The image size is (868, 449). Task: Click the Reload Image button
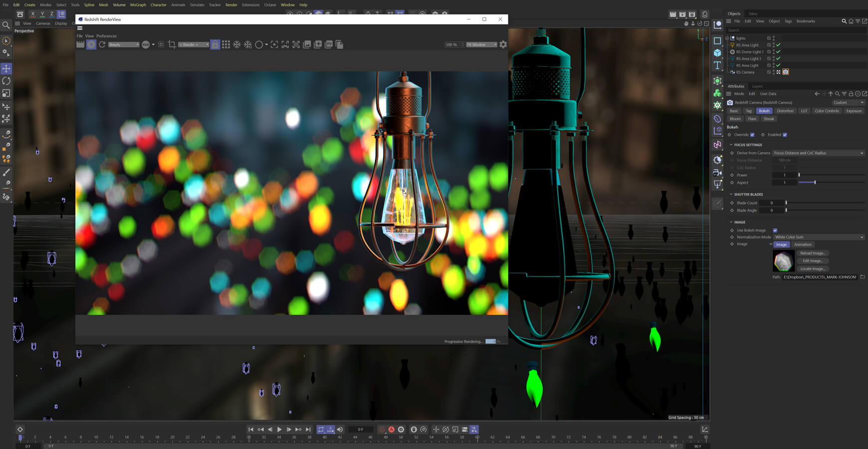[812, 253]
